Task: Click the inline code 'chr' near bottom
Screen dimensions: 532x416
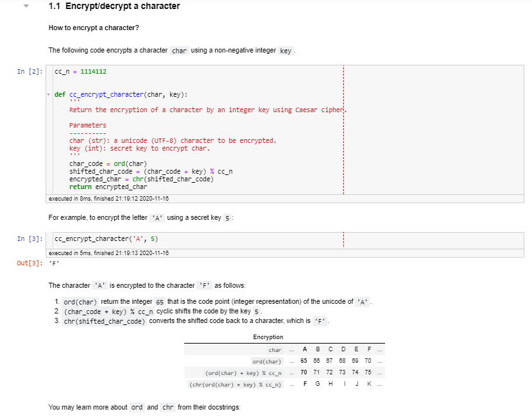Action: point(167,406)
